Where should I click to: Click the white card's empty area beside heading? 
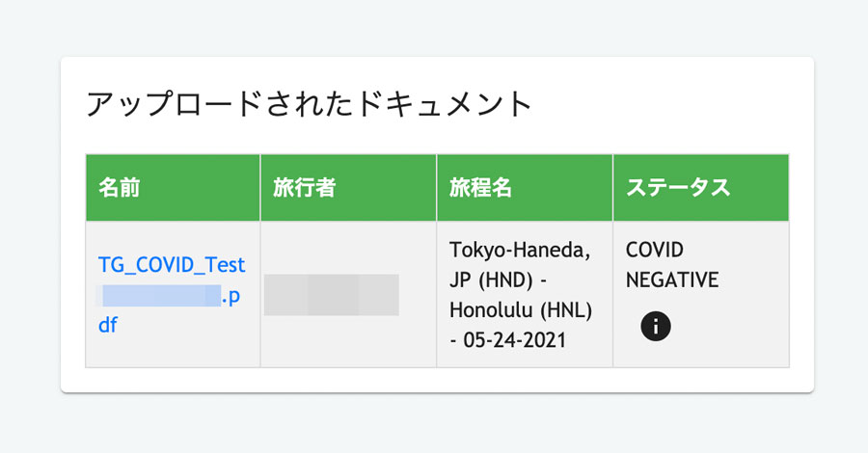(x=665, y=104)
